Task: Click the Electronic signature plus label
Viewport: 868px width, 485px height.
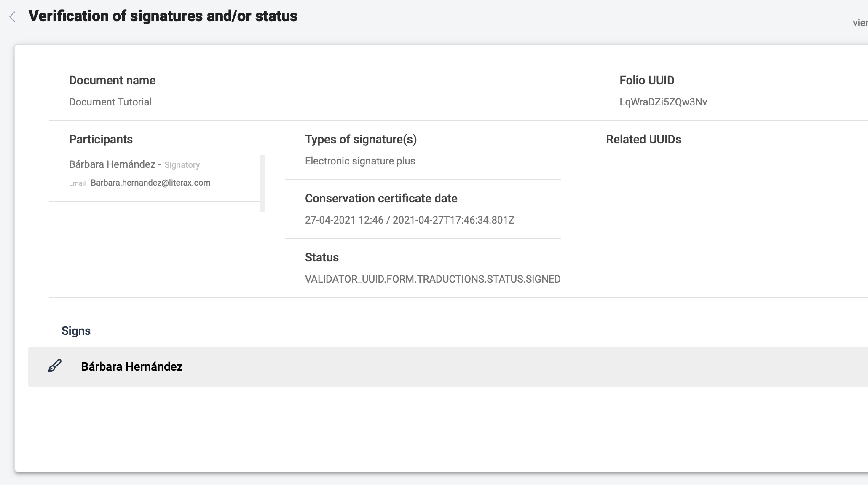Action: [360, 161]
